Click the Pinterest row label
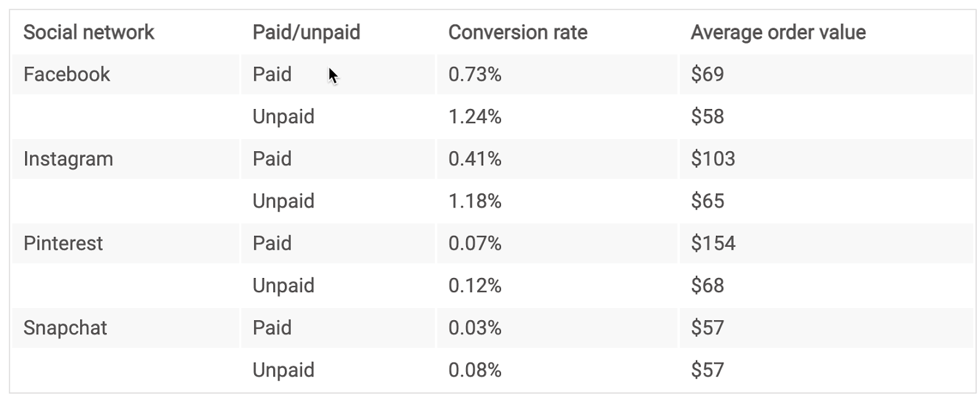 tap(63, 243)
